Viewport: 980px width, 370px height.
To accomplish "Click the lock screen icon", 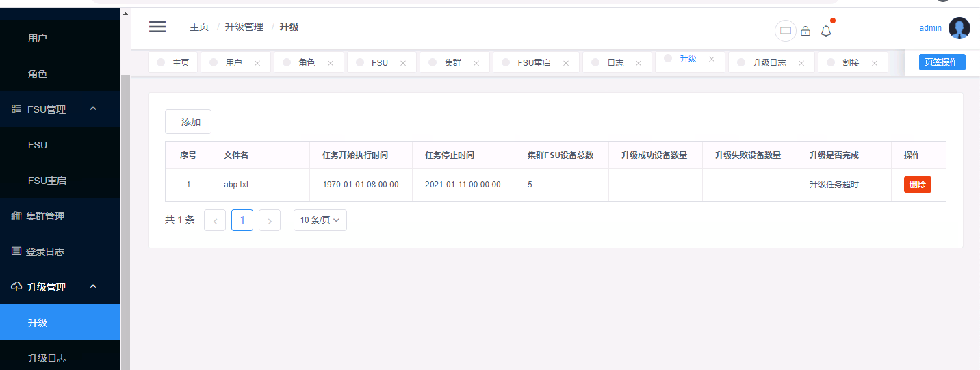I will pyautogui.click(x=805, y=31).
